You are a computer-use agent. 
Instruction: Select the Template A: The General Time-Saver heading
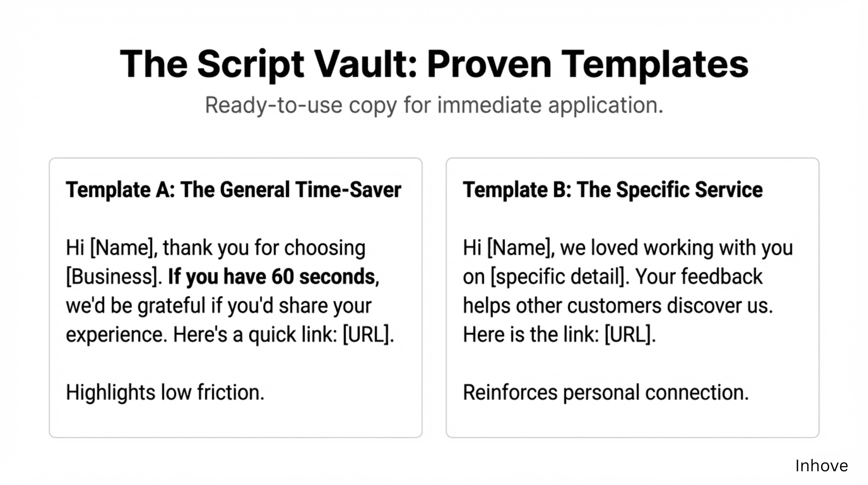[x=233, y=190]
